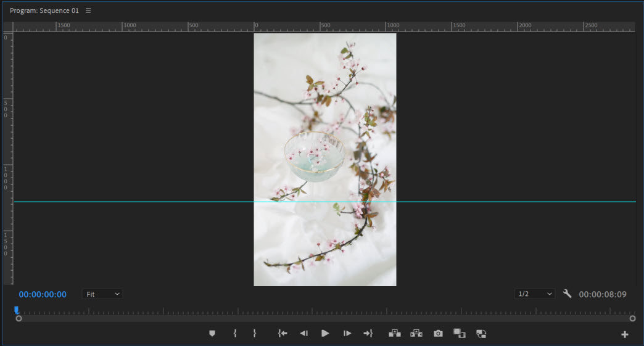
Task: Step back one frame
Action: pos(304,333)
